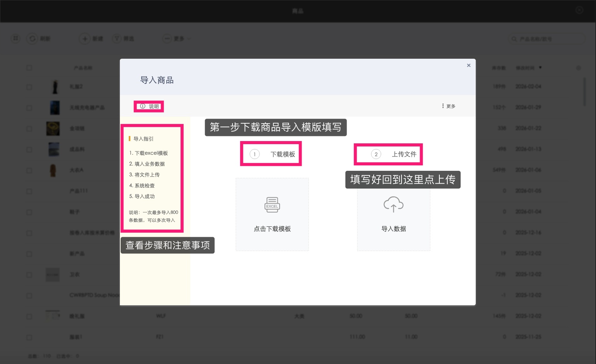
Task: Click the plus icon to create new product
Action: (85, 39)
